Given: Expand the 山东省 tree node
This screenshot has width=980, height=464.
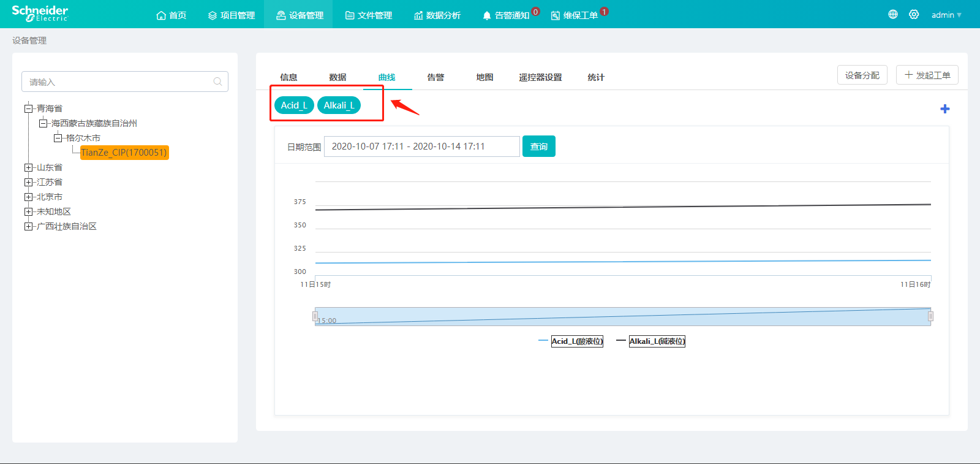Looking at the screenshot, I should click(x=28, y=167).
